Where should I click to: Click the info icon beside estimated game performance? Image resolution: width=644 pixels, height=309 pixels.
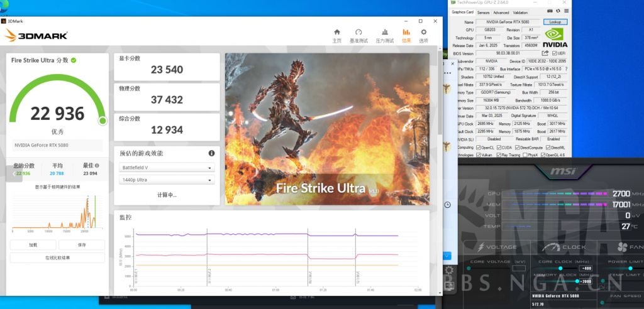coord(212,153)
